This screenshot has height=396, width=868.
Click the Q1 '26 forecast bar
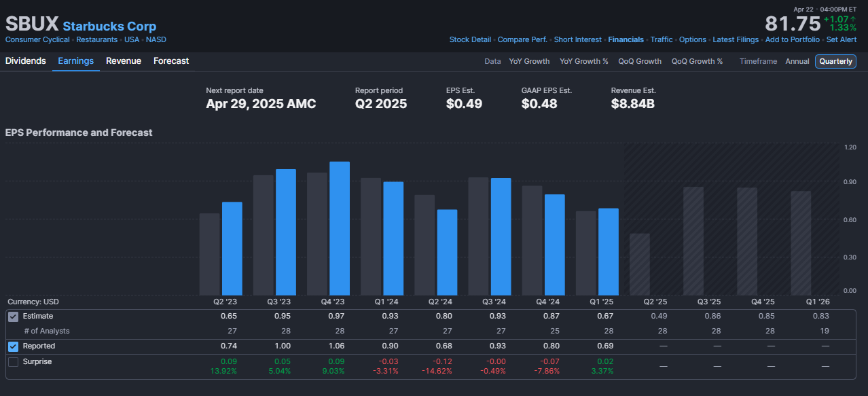pyautogui.click(x=801, y=242)
